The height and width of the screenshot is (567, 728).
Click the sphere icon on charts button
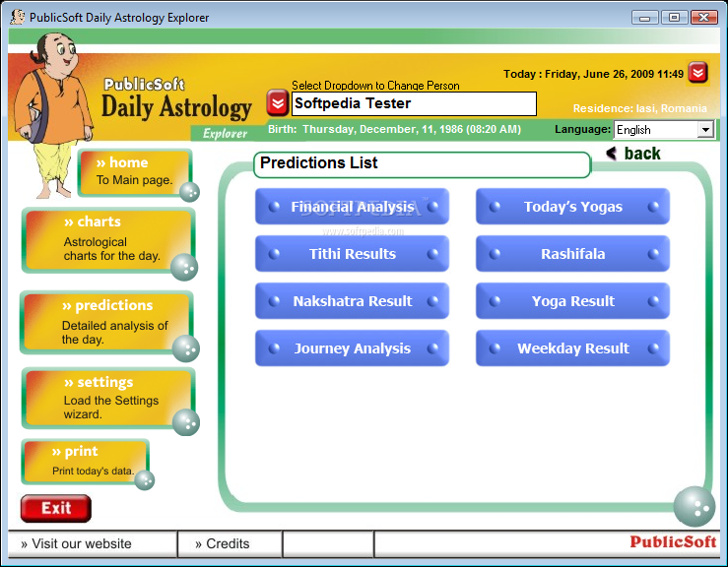[x=184, y=268]
